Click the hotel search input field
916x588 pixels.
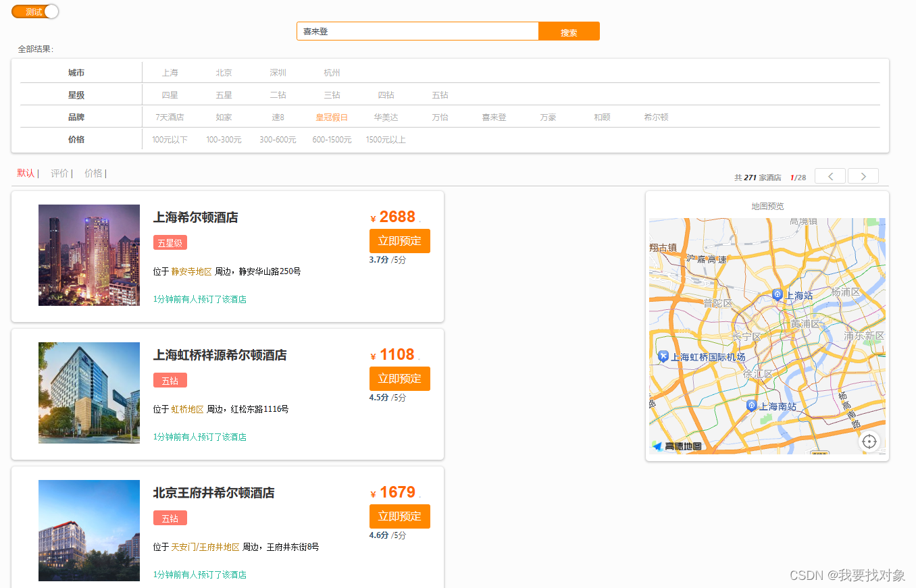[x=417, y=31]
